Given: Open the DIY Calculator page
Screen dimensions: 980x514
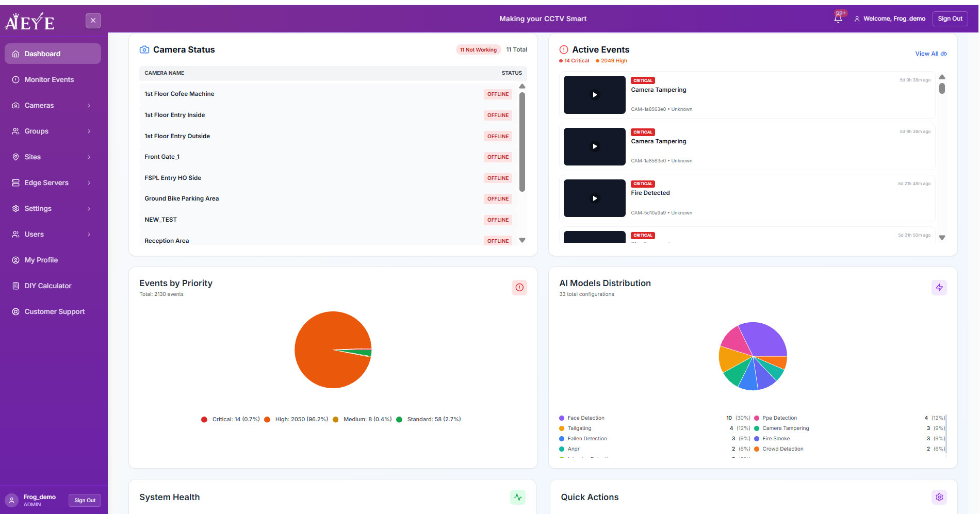Looking at the screenshot, I should point(47,286).
